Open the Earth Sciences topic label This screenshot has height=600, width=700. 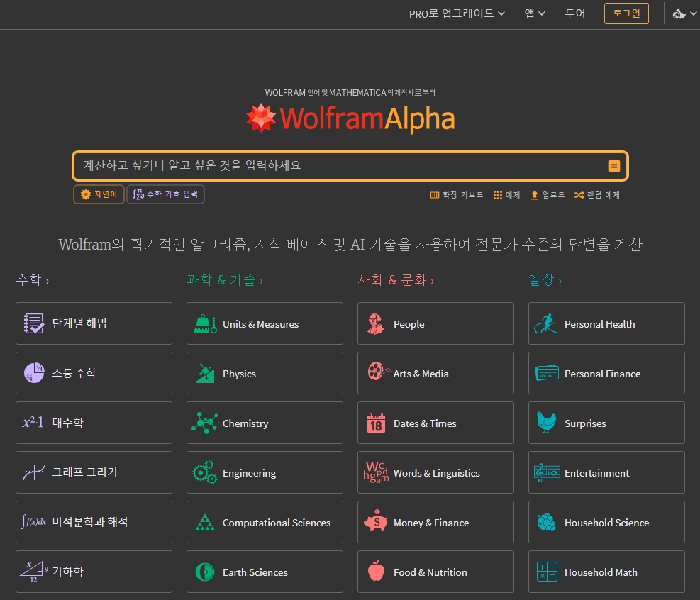pyautogui.click(x=255, y=572)
